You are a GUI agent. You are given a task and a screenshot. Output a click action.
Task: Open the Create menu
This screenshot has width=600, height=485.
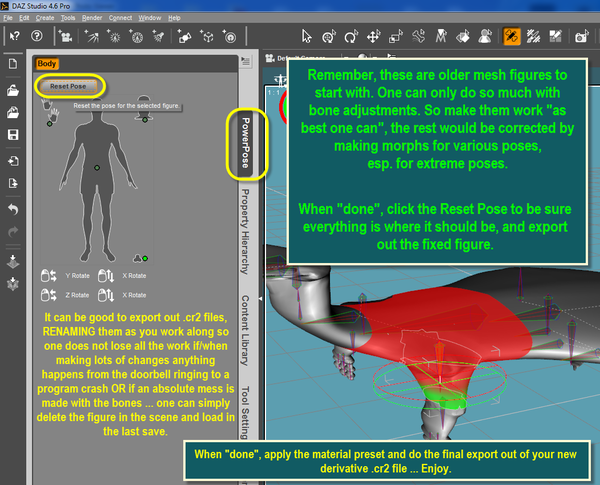[45, 18]
